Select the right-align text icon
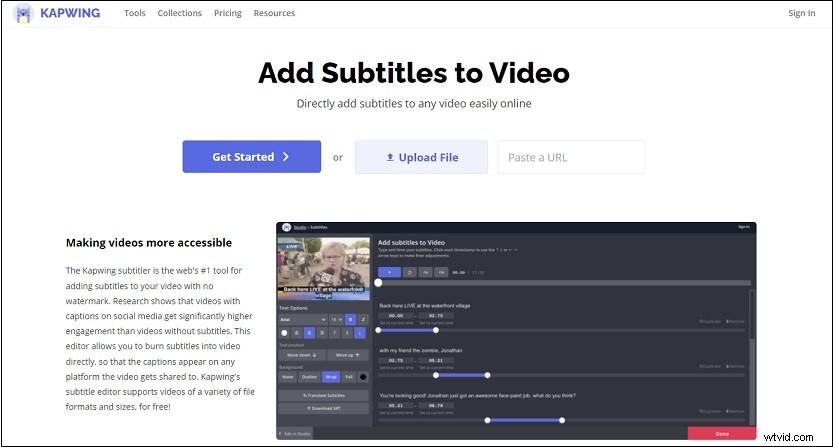The width and height of the screenshot is (834, 447). (x=322, y=333)
